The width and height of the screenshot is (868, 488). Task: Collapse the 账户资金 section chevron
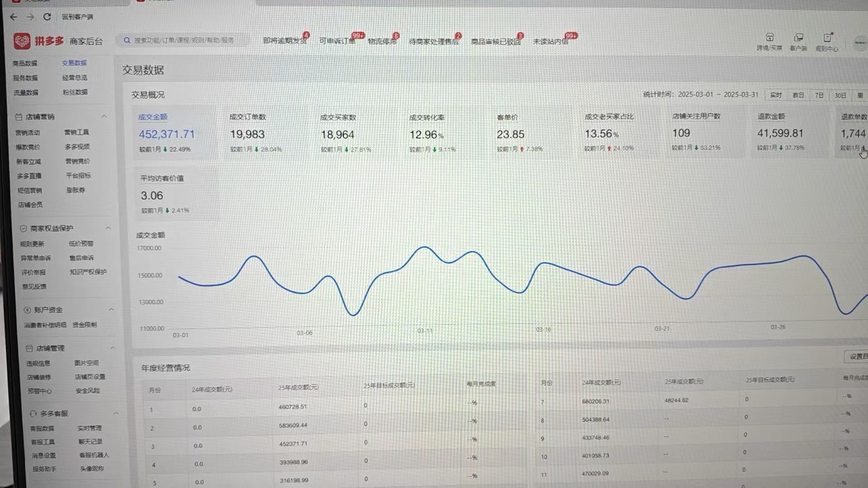point(111,310)
